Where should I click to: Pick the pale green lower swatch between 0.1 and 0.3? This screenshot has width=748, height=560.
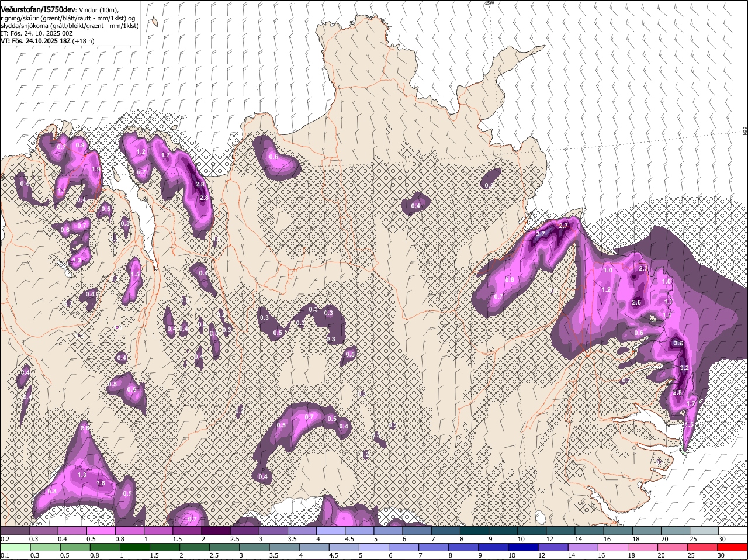tap(15, 547)
